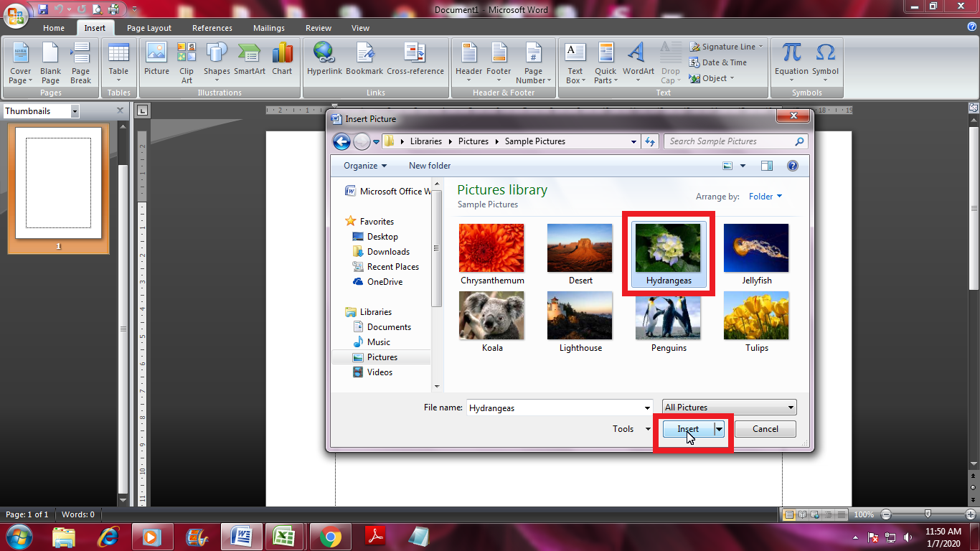Click the dialog's back navigation arrow
980x551 pixels.
coord(341,141)
